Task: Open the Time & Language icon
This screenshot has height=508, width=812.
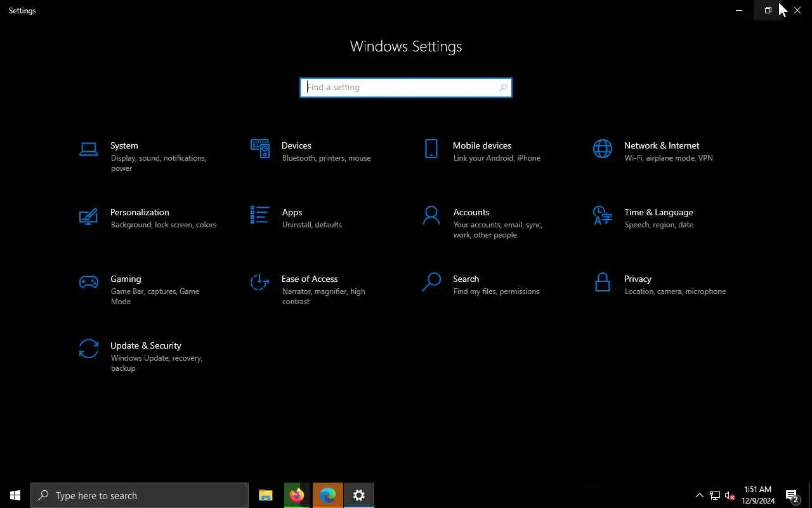Action: [x=603, y=215]
